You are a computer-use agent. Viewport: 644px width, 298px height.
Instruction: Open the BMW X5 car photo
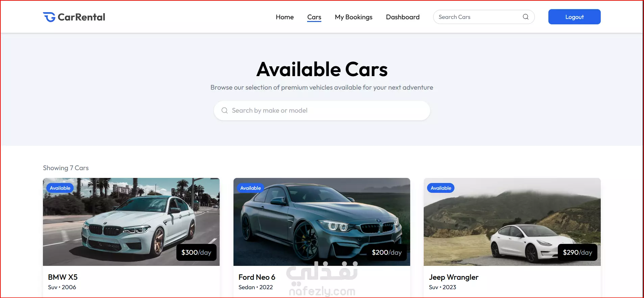pyautogui.click(x=131, y=222)
